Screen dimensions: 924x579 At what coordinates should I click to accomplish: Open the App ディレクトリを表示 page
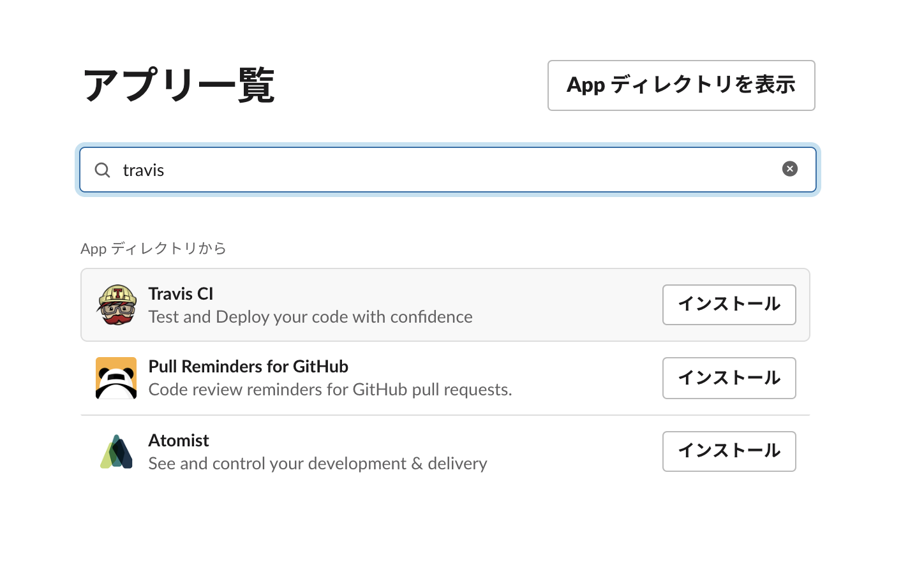click(681, 85)
